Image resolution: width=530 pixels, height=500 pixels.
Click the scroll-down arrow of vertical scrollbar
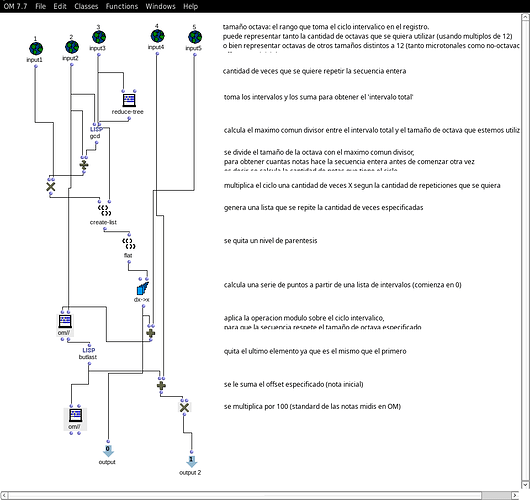[x=526, y=485]
